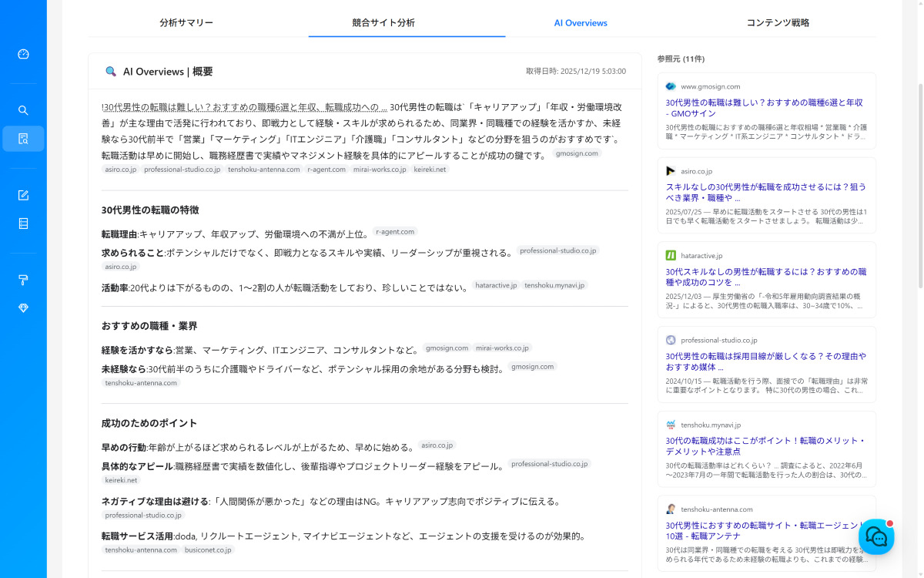The image size is (924, 578).
Task: Open the dashboard gauge icon in the sidebar
Action: click(x=23, y=54)
